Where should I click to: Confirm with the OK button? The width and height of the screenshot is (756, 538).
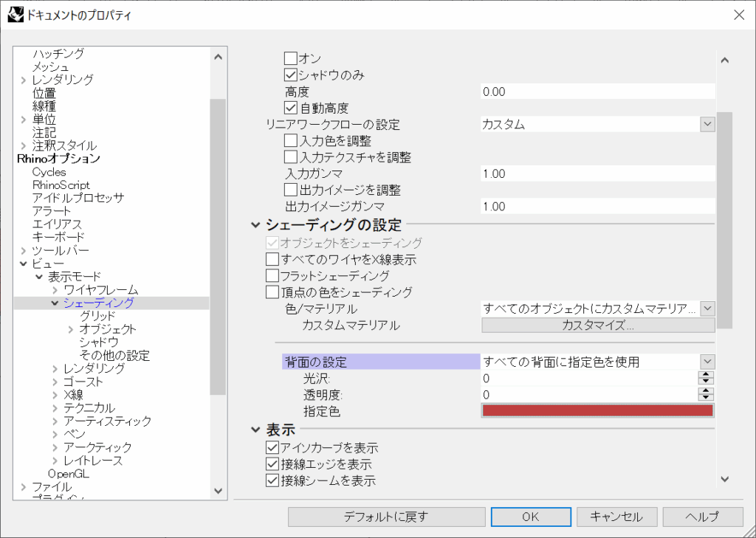[531, 517]
